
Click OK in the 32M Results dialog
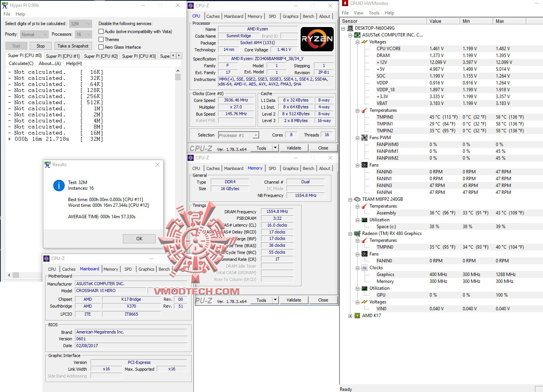tap(139, 238)
